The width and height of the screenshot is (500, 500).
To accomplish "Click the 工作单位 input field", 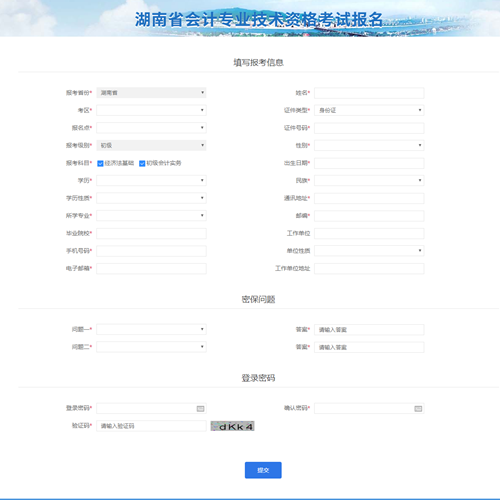I will click(x=369, y=233).
